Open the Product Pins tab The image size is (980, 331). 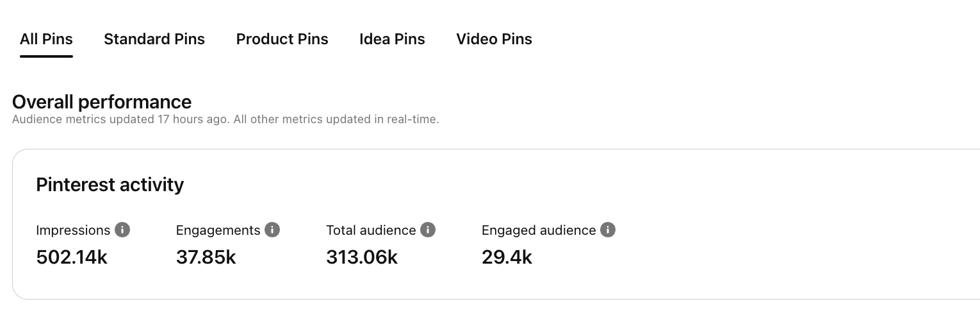[x=282, y=39]
